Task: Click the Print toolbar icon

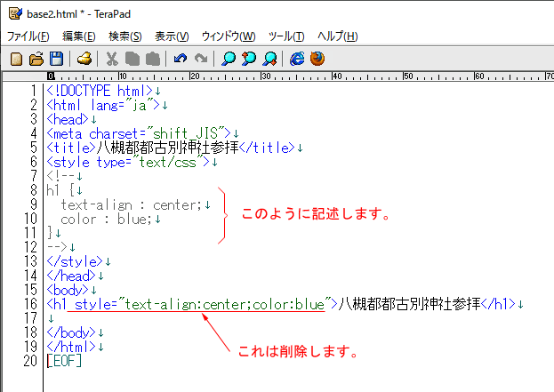Action: (84, 59)
